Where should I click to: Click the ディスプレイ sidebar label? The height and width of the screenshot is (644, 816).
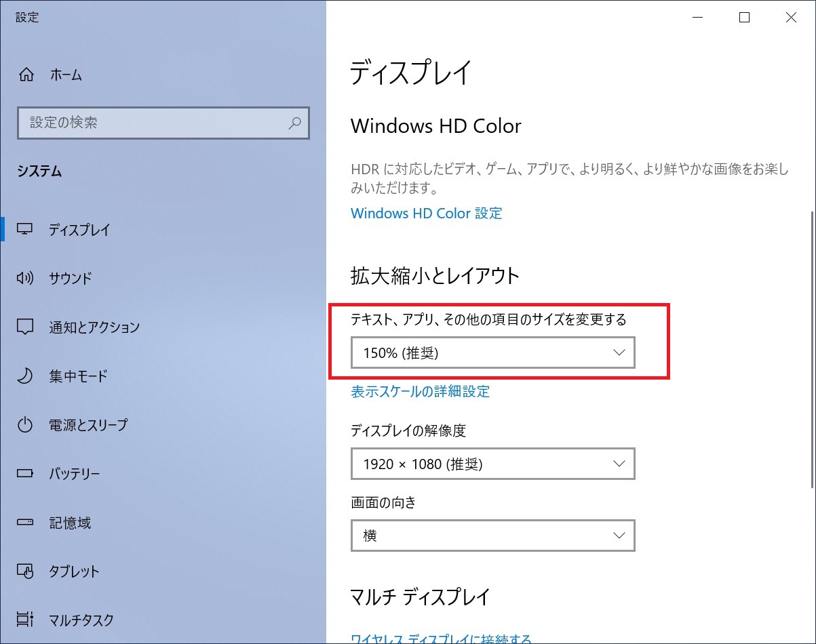click(79, 230)
